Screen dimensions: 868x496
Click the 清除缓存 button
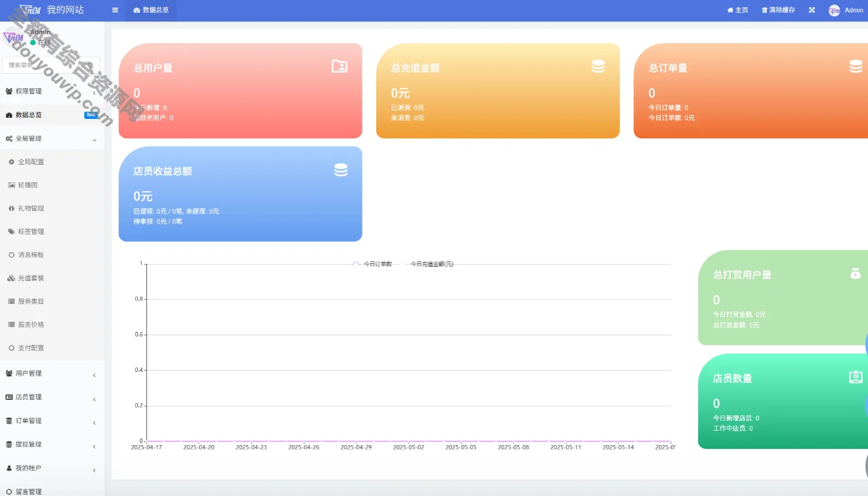[x=778, y=10]
